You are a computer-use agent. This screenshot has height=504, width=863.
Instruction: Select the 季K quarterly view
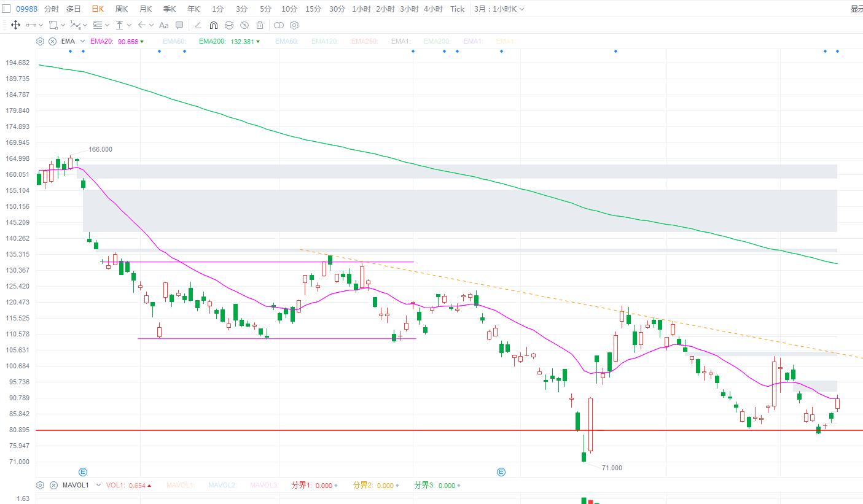pos(170,9)
